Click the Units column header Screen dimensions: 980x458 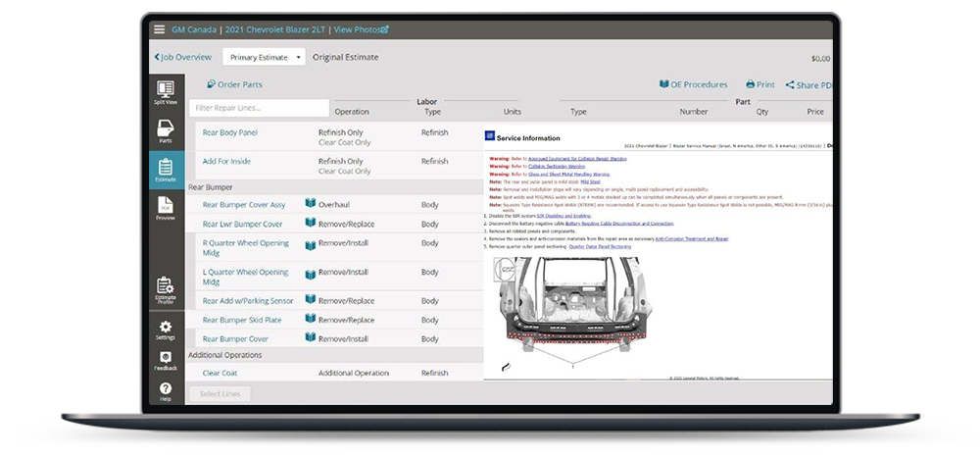tap(512, 112)
